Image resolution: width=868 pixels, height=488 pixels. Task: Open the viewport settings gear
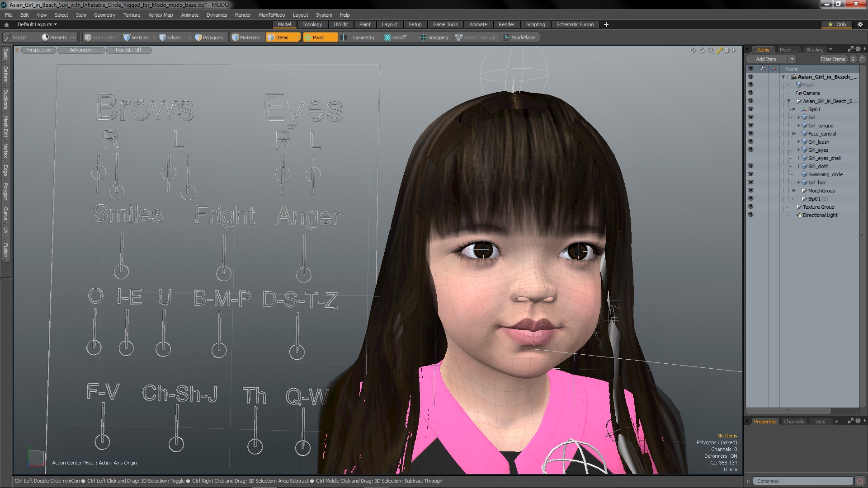(726, 50)
